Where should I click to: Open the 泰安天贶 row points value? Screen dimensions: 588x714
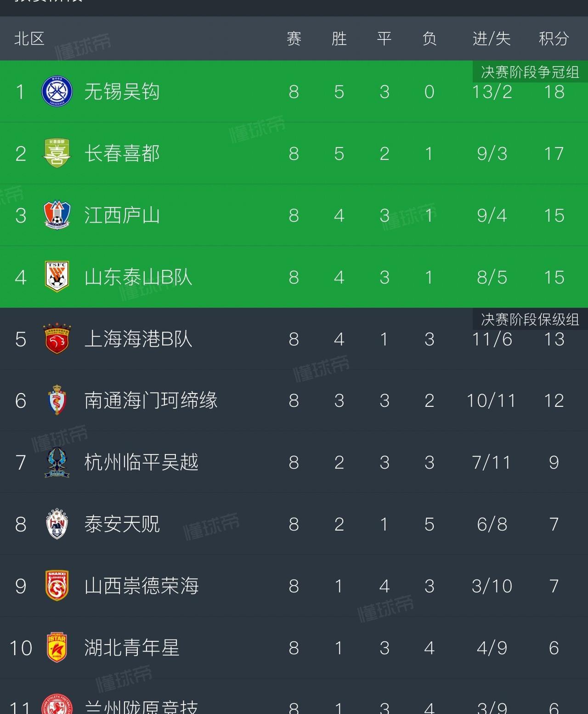pos(554,524)
